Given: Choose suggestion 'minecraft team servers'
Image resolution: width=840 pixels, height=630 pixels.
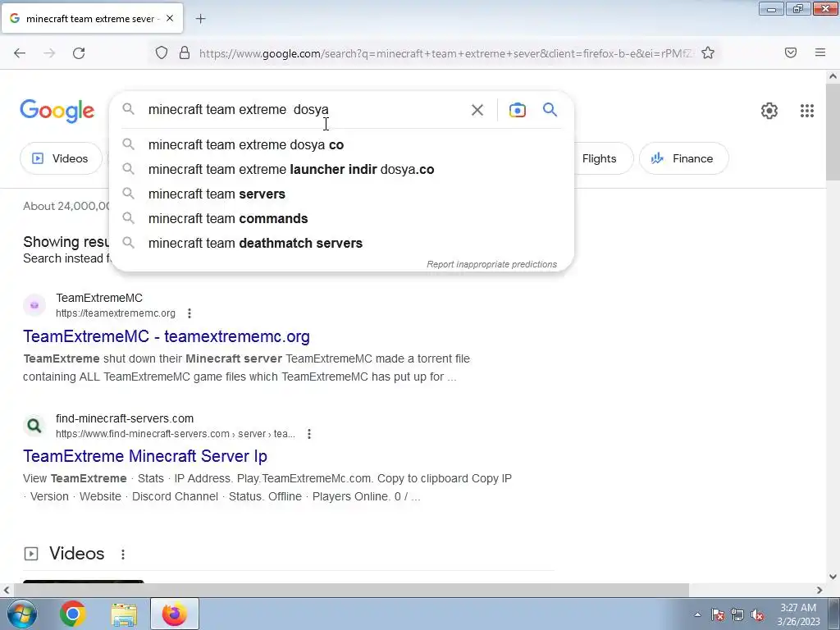Looking at the screenshot, I should click(341, 194).
